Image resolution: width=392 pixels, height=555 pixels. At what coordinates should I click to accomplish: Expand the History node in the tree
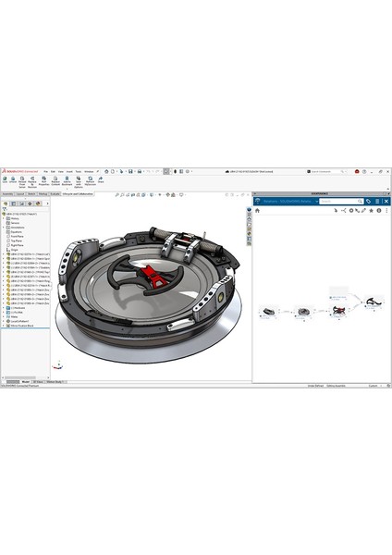(x=4, y=218)
